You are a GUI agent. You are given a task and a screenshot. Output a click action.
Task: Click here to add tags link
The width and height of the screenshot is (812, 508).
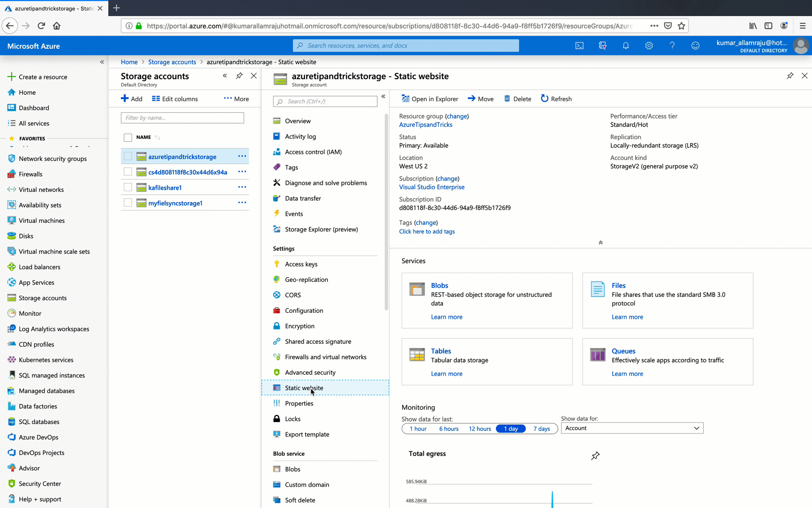point(427,232)
